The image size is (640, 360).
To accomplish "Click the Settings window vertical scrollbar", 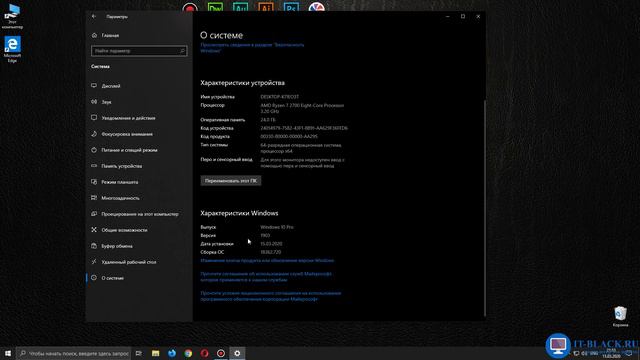I will coord(484,207).
